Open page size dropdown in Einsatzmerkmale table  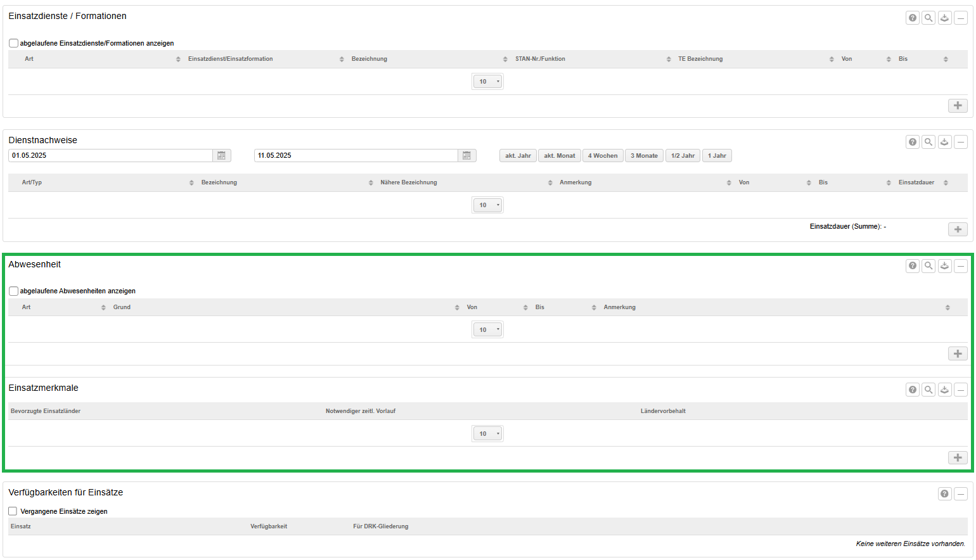[x=487, y=434]
